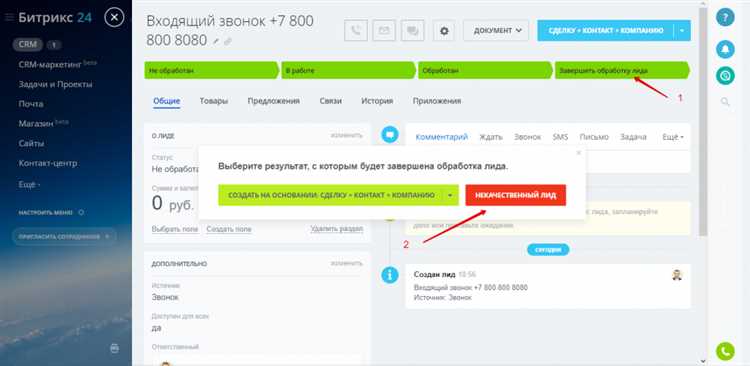
Task: Open Задачи и Проекты in the sidebar
Action: (55, 84)
